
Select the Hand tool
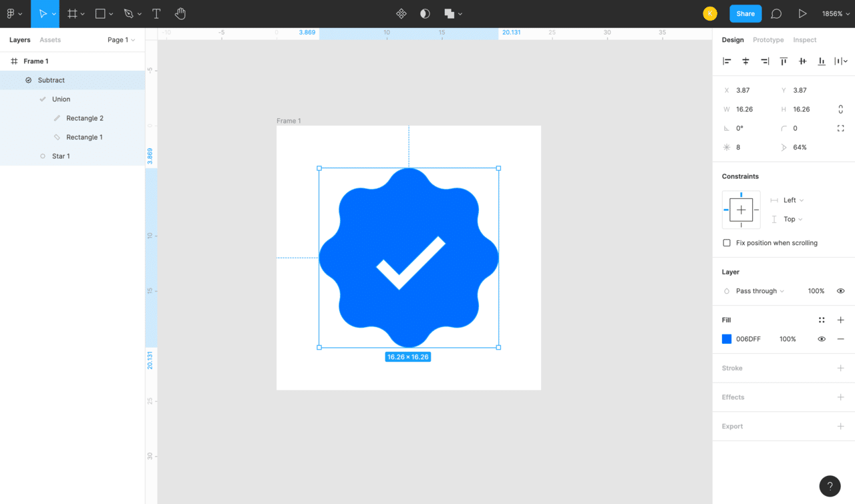pyautogui.click(x=180, y=13)
